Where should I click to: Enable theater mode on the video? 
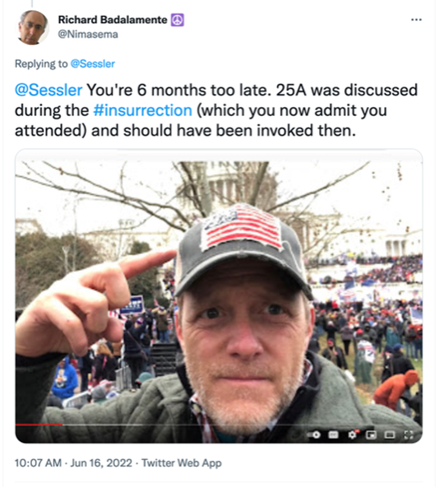[389, 435]
